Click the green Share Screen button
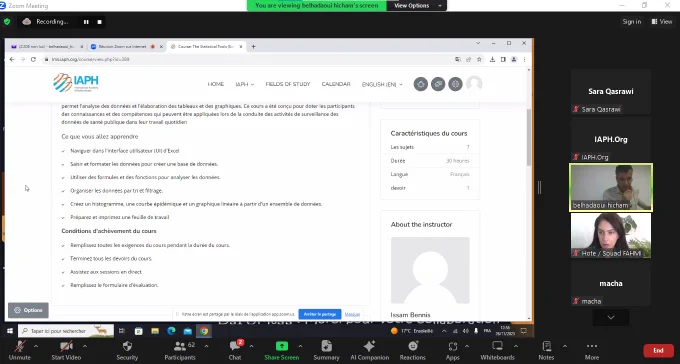Viewport: 680px width, 364px height. click(x=281, y=351)
